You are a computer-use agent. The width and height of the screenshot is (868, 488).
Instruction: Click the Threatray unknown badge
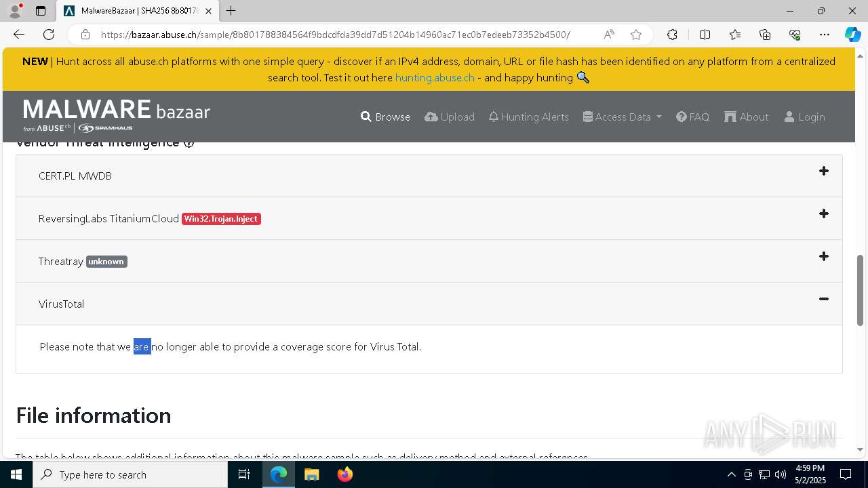106,262
